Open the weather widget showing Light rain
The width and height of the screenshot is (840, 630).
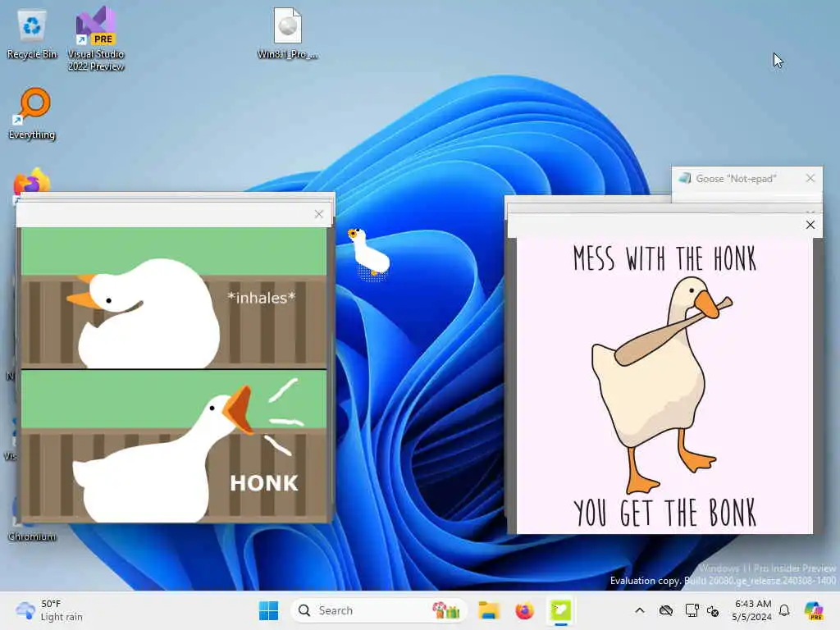click(49, 610)
